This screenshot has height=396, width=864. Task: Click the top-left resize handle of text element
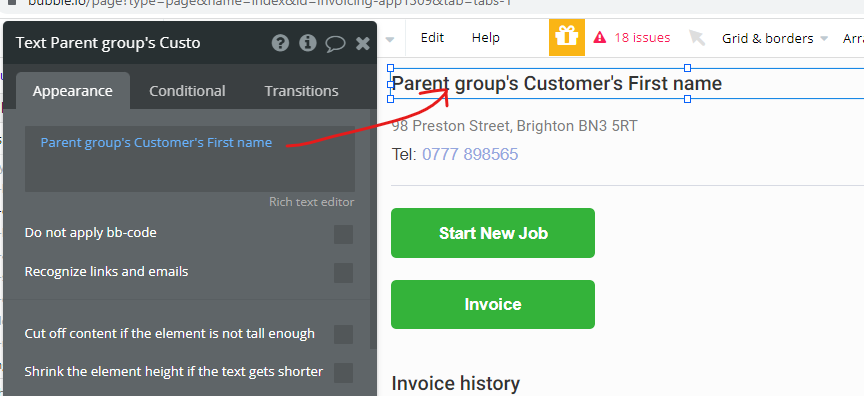[391, 68]
